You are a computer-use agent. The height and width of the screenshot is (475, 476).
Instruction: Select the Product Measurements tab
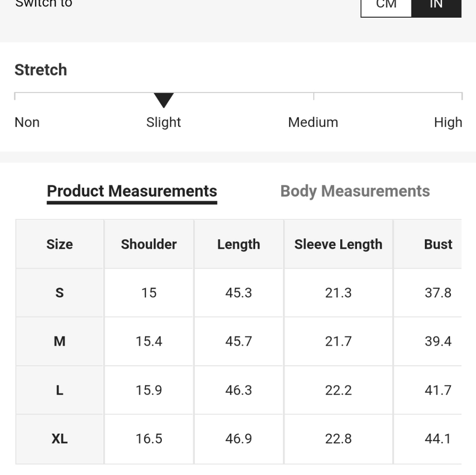coord(132,192)
